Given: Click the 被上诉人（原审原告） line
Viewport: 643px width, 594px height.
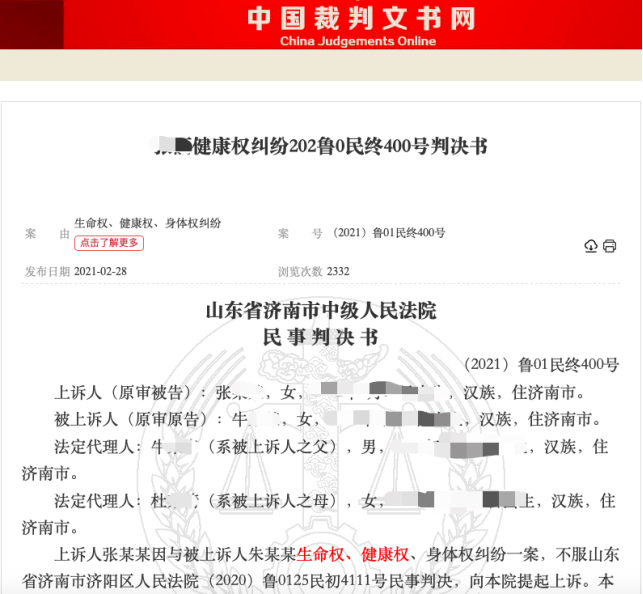Looking at the screenshot, I should (328, 419).
